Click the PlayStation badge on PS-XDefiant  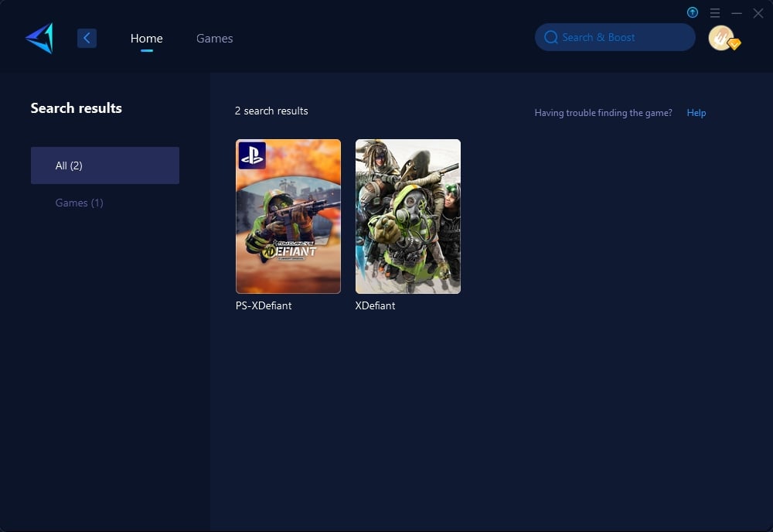pyautogui.click(x=253, y=155)
